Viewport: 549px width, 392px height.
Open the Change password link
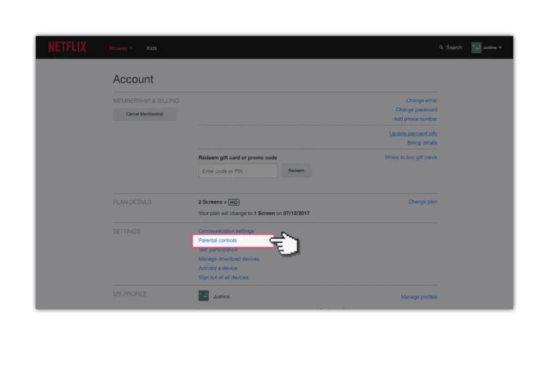[x=416, y=109]
